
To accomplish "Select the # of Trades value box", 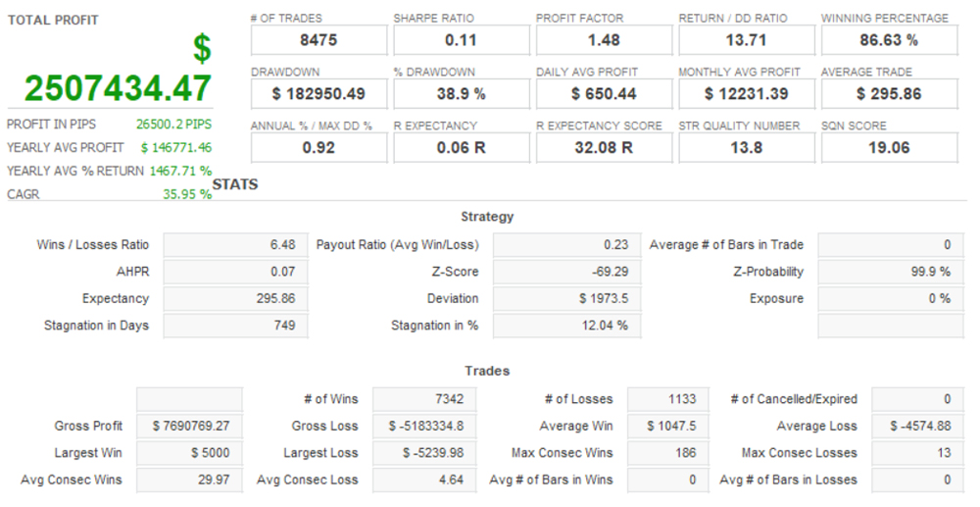I will (x=318, y=40).
